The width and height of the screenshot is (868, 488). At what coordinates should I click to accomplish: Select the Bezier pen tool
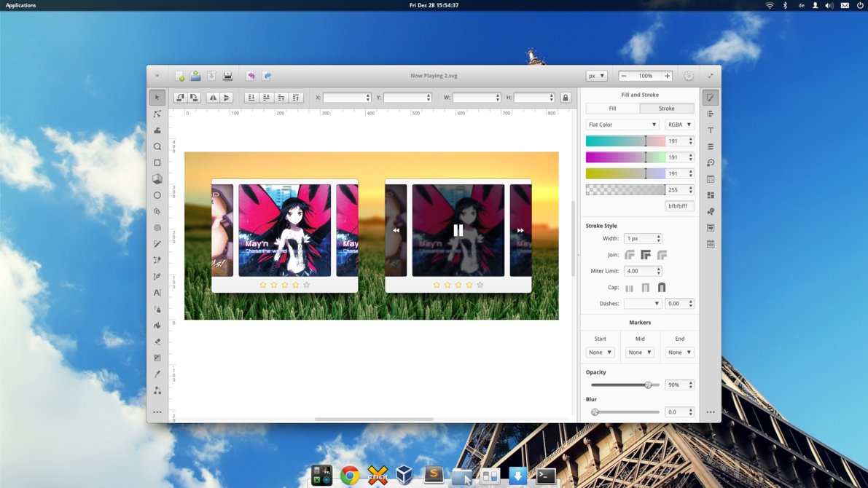point(157,260)
